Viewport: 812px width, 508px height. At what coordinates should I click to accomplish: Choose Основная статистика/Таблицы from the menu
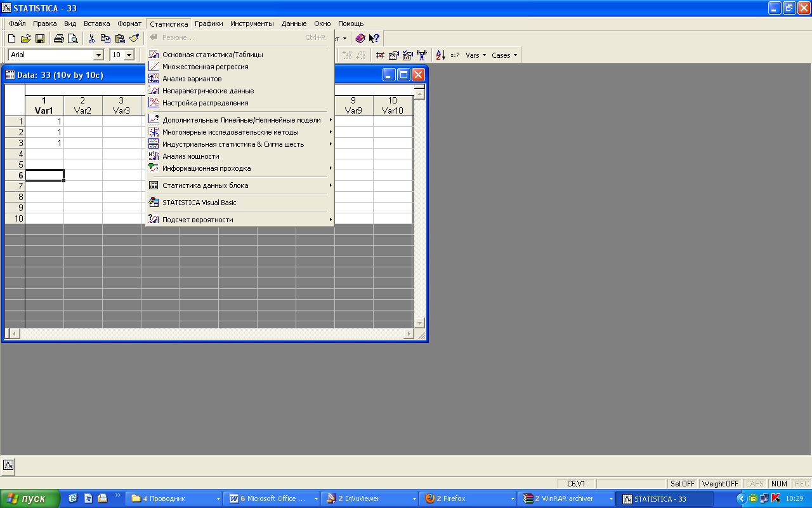coord(240,55)
